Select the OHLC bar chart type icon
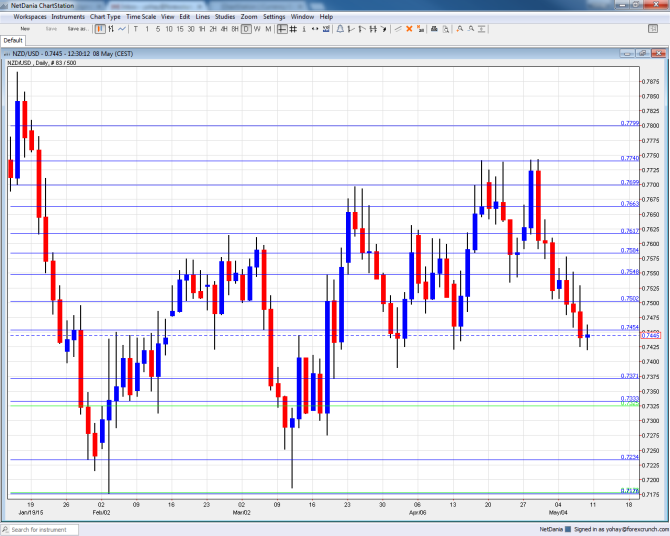The image size is (670, 536). click(111, 29)
